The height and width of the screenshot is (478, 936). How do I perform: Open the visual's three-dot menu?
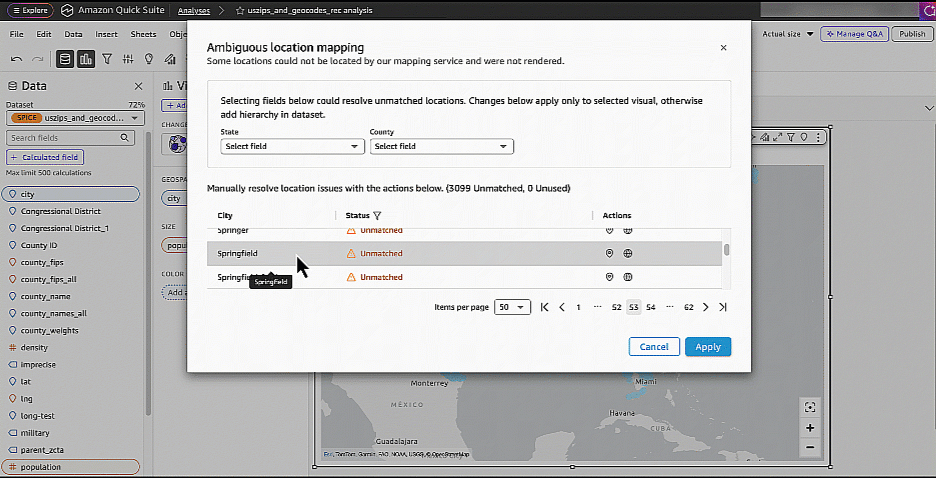point(818,137)
